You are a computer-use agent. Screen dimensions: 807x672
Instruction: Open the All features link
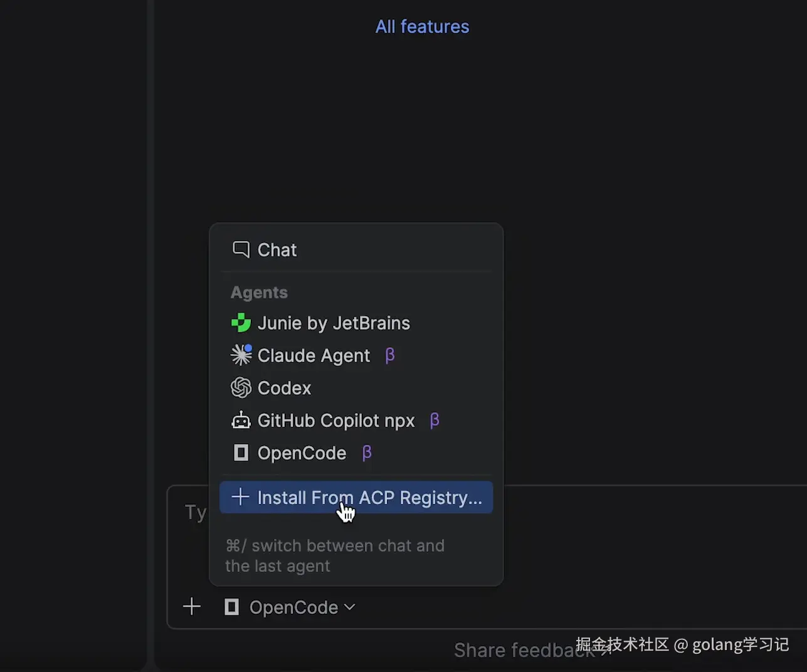[x=422, y=26]
